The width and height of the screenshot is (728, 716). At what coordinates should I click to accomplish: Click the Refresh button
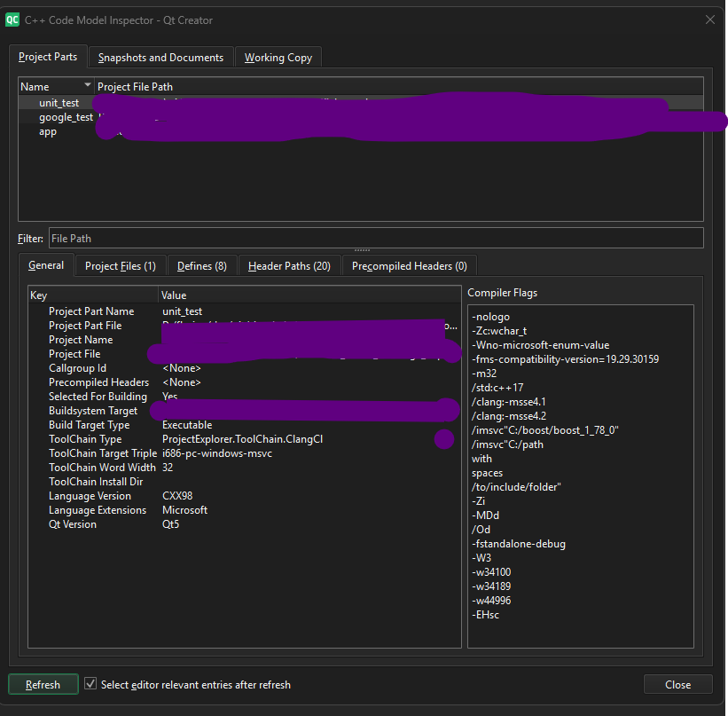point(43,684)
